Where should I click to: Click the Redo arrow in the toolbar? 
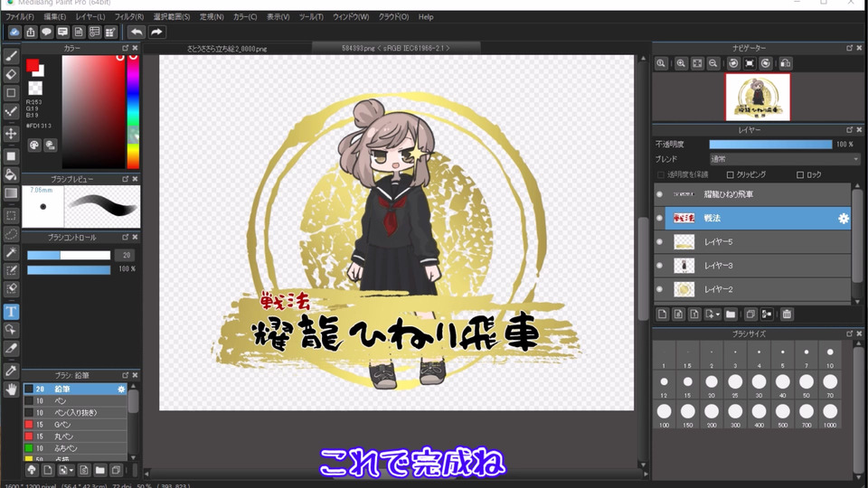[156, 33]
